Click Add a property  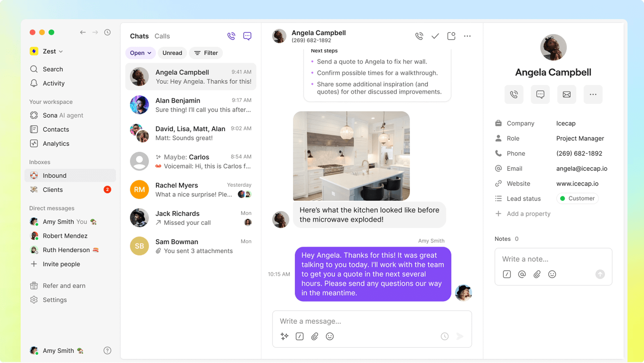(523, 214)
